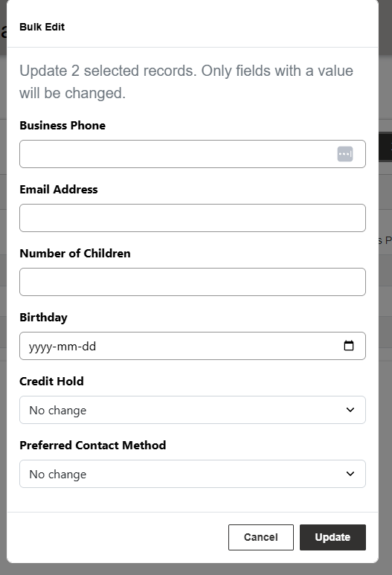Screen dimensions: 392x575
Task: Click the Birthday label
Action: tap(43, 318)
